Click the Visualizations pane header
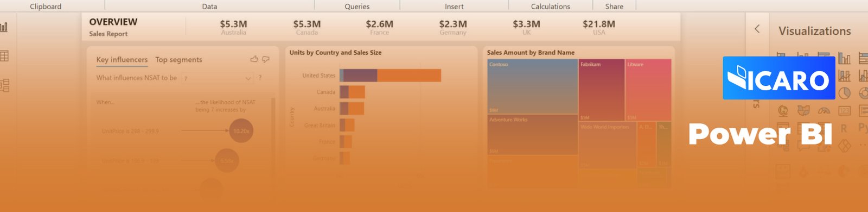Image resolution: width=868 pixels, height=212 pixels. [814, 31]
